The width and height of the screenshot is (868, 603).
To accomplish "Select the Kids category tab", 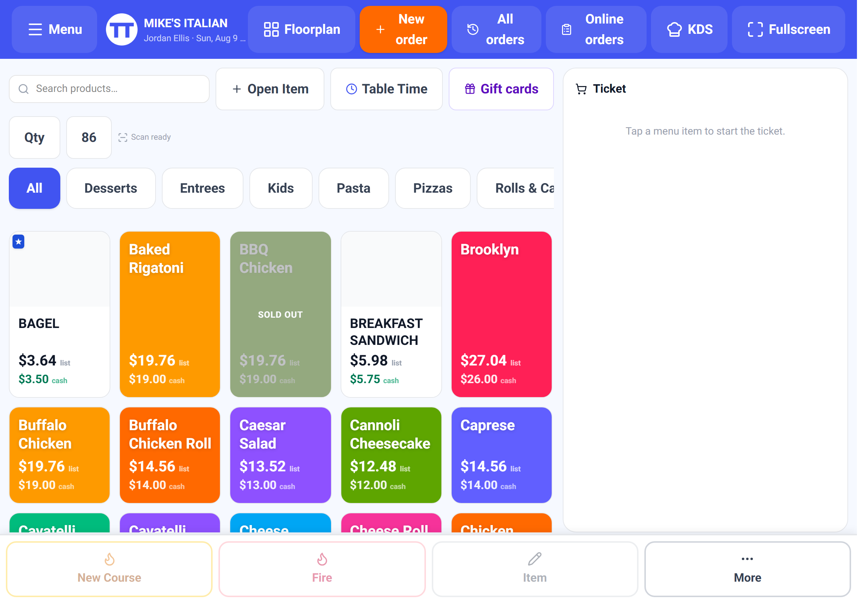I will [281, 188].
